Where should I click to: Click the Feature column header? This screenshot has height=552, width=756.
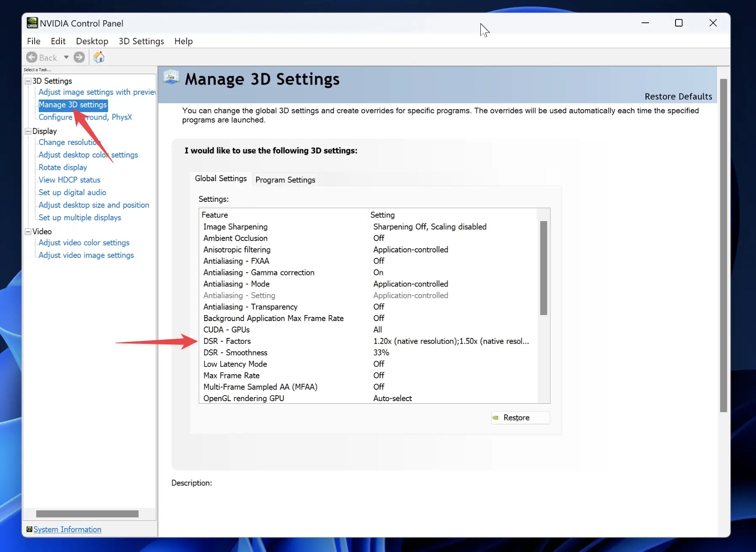point(284,215)
